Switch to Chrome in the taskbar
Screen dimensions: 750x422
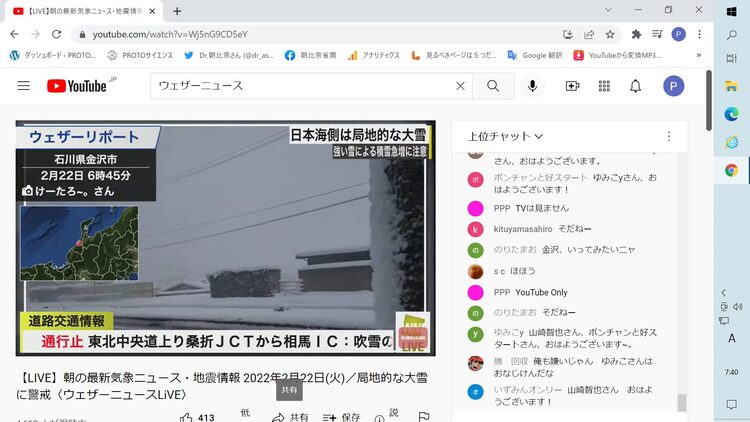tap(731, 170)
